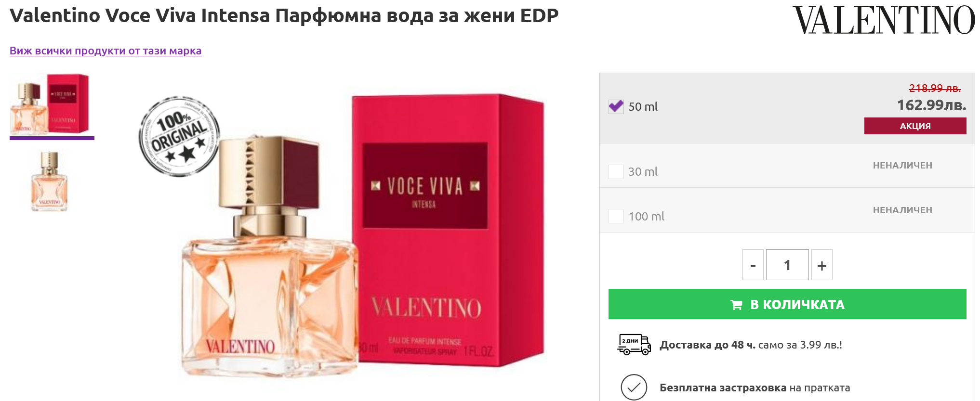Click the red АКЦИЯ promotion label

[x=915, y=126]
